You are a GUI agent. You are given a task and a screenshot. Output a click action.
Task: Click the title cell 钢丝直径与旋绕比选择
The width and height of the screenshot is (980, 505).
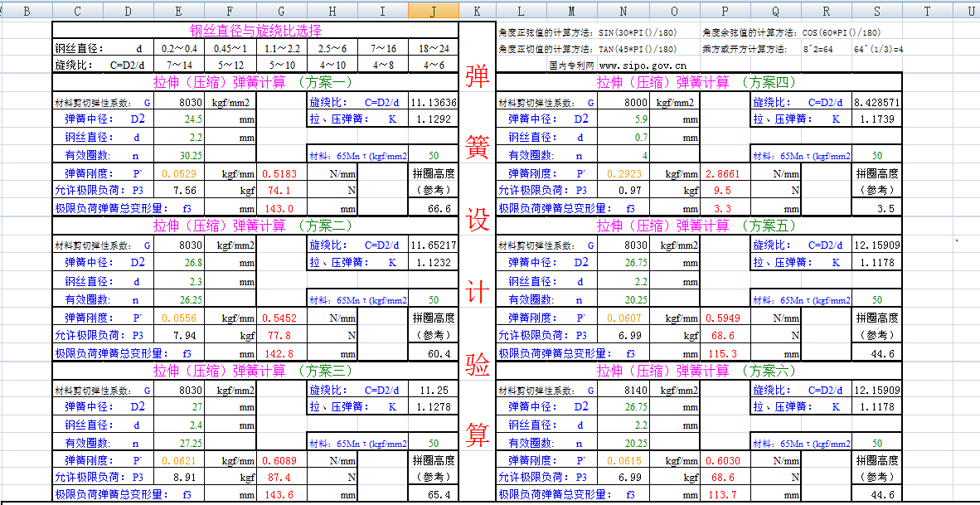(255, 31)
